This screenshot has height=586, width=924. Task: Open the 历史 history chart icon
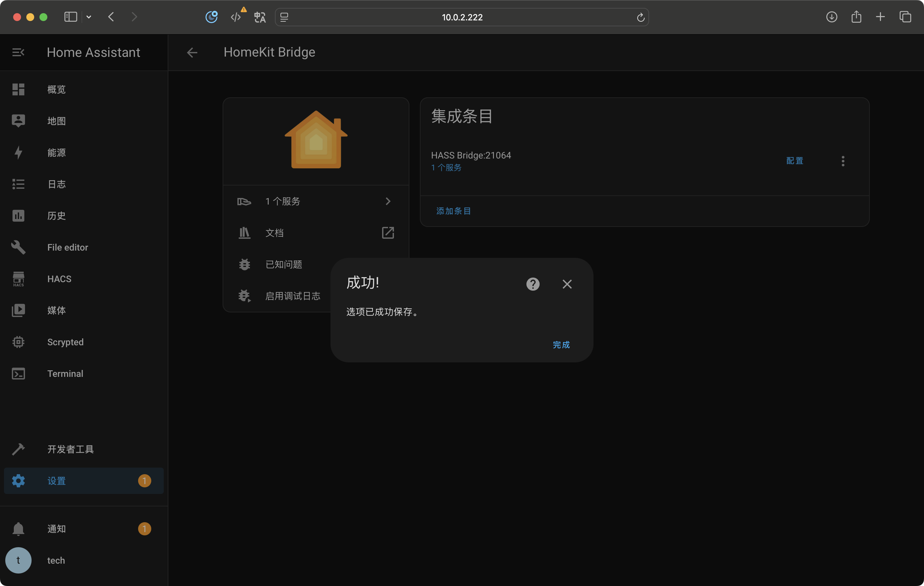18,216
